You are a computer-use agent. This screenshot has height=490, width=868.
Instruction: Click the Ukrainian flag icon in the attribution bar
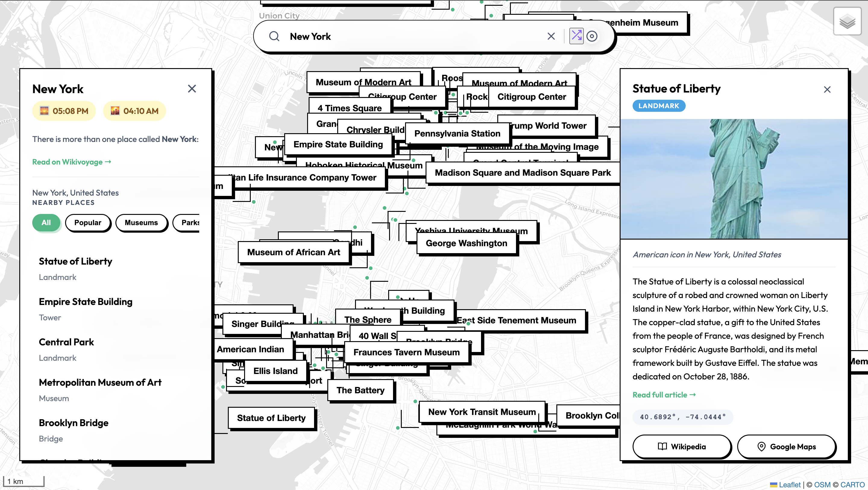[x=774, y=485]
